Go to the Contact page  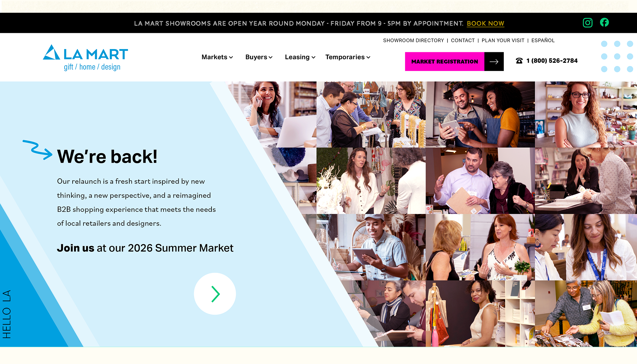click(x=463, y=40)
